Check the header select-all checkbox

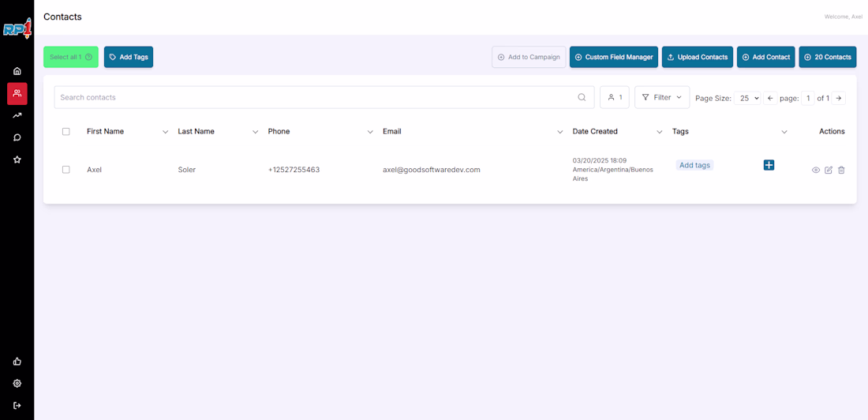65,131
